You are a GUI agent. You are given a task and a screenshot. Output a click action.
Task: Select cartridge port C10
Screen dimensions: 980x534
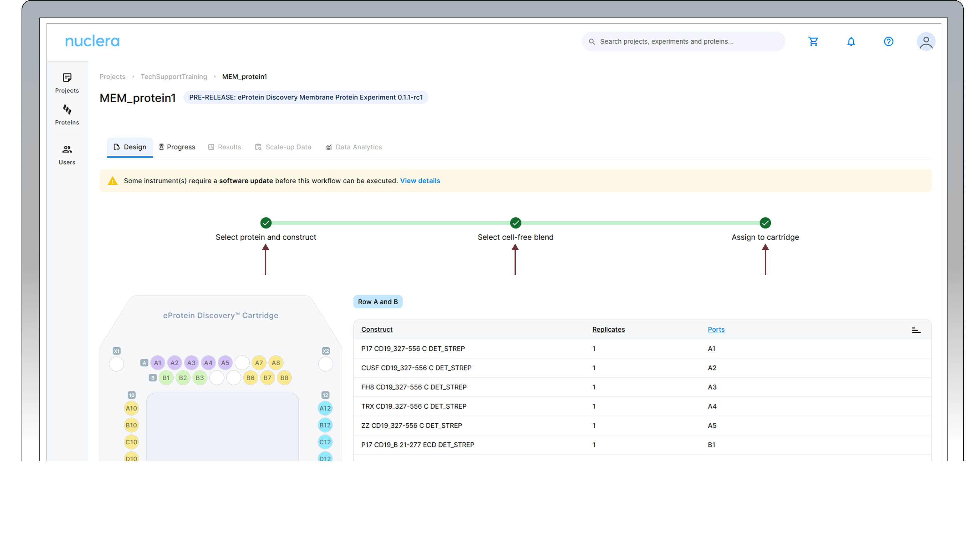click(x=131, y=442)
